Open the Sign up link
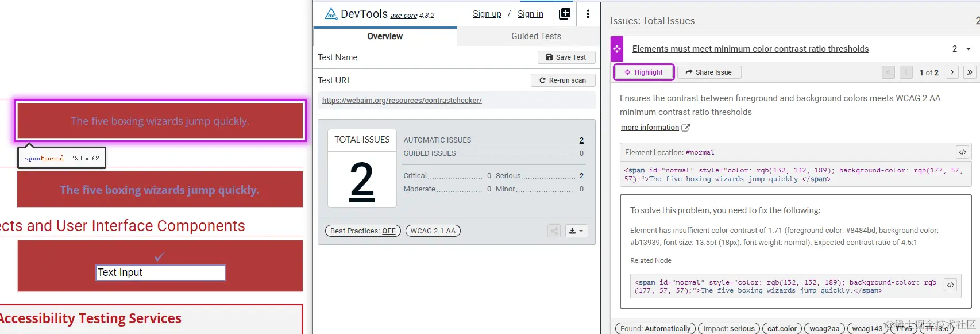 pyautogui.click(x=487, y=14)
